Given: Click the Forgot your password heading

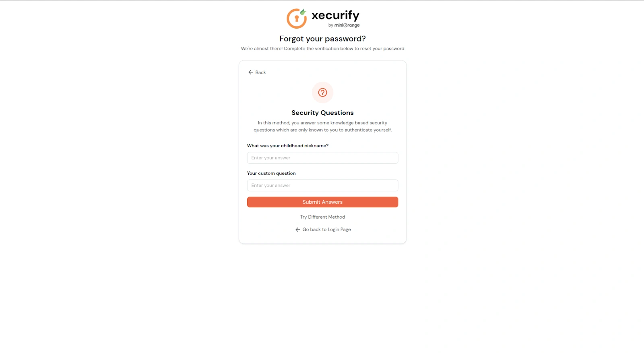Looking at the screenshot, I should 322,39.
